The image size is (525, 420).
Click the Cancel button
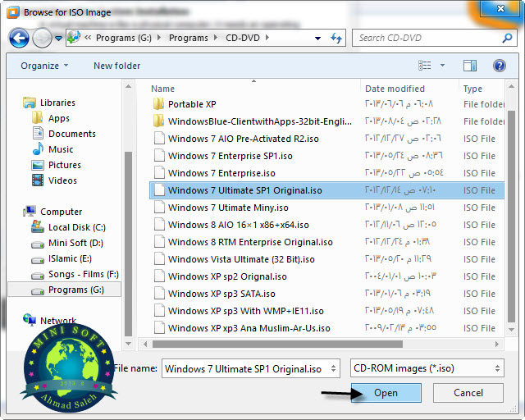click(x=468, y=393)
